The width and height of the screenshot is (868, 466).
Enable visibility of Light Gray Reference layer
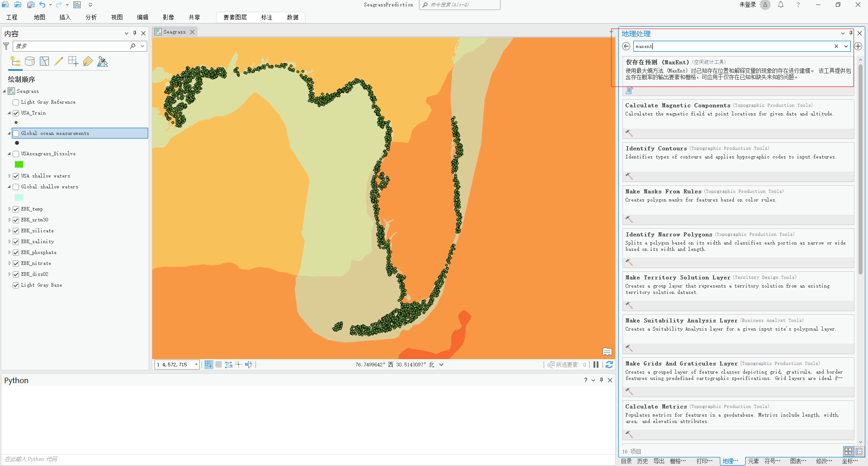(x=16, y=102)
